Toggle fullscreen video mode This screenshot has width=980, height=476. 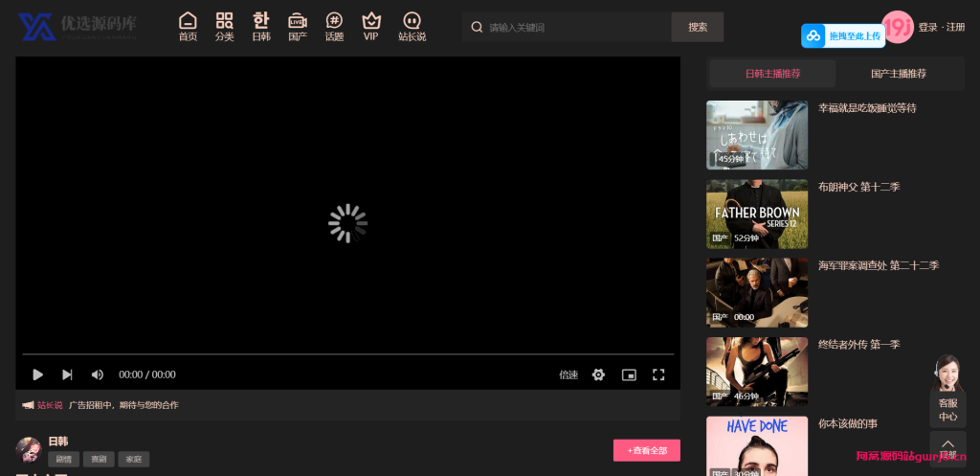658,374
